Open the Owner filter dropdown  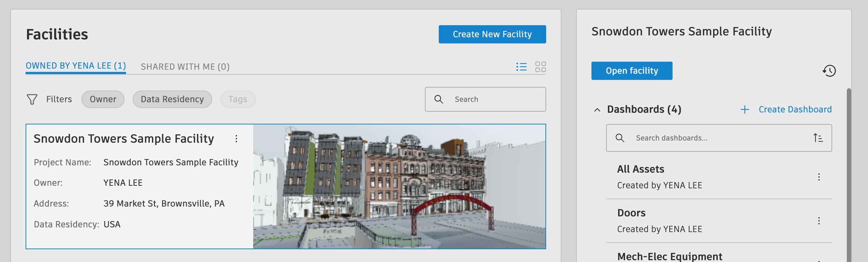103,99
